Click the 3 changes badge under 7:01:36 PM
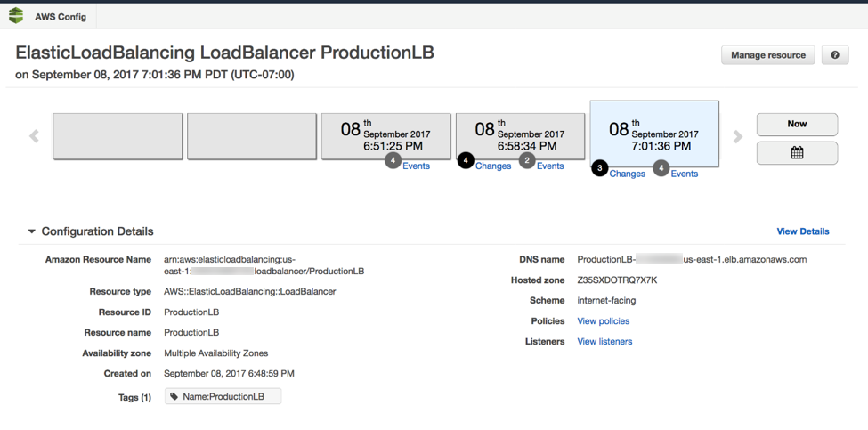This screenshot has width=868, height=430. 599,168
